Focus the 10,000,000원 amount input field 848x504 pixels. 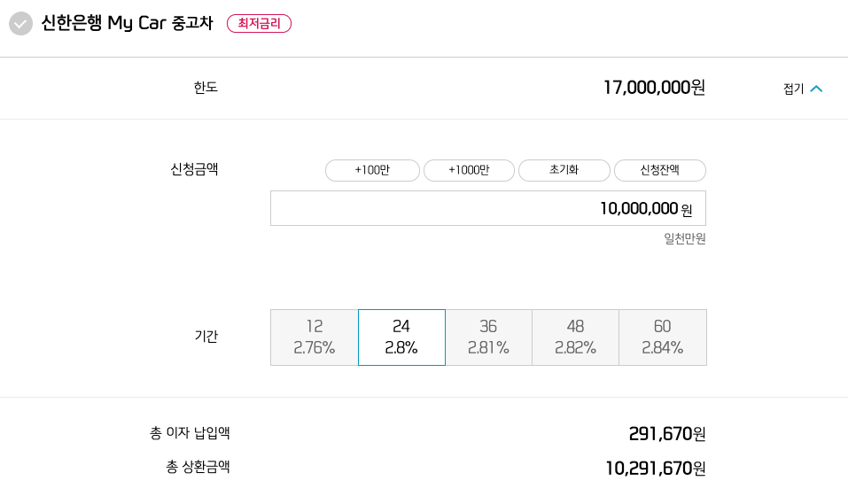[488, 208]
